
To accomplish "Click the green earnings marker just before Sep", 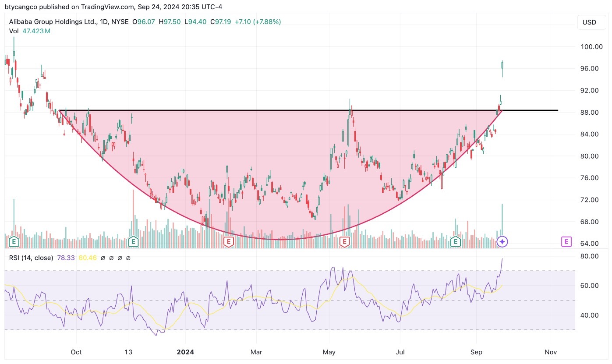I will (456, 241).
